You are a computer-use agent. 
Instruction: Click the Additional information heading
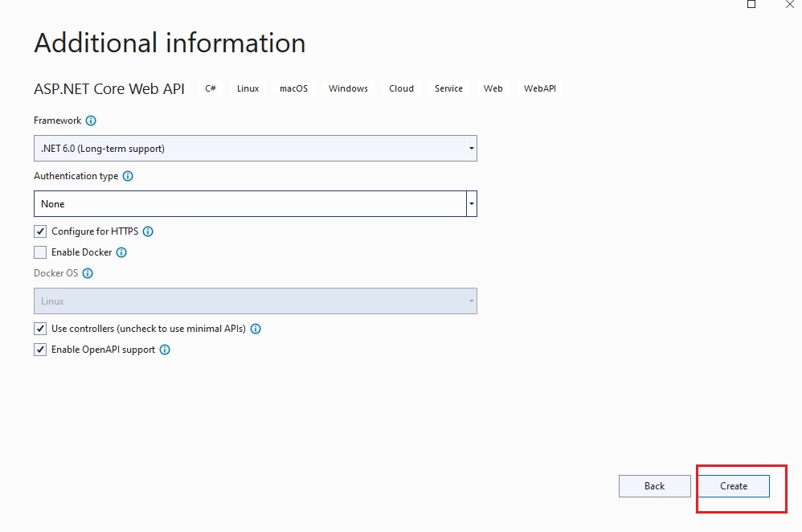170,43
